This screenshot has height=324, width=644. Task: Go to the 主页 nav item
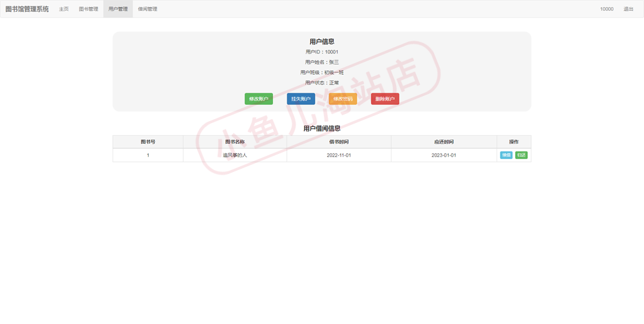64,9
